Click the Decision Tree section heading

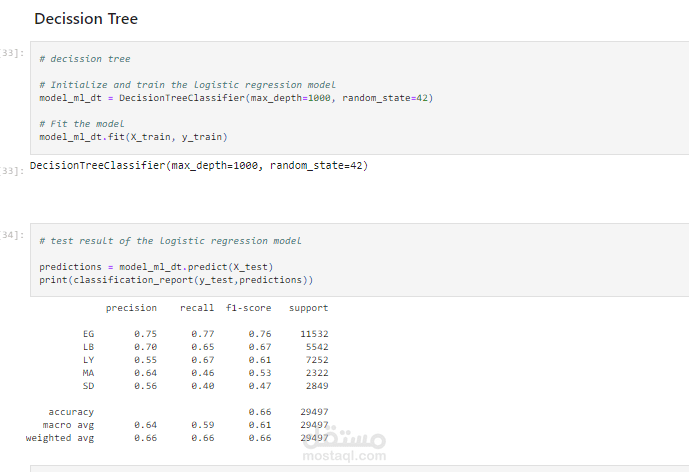(x=86, y=19)
